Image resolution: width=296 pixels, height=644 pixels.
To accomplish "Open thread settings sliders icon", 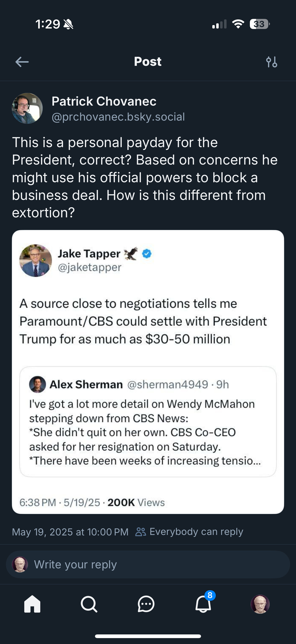I will click(x=271, y=62).
